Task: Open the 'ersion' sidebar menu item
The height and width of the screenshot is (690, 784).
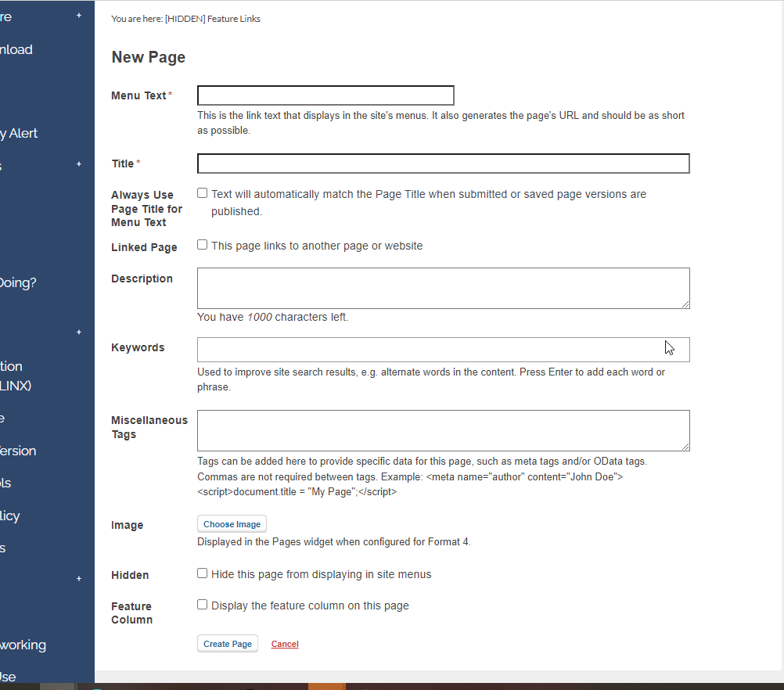Action: tap(18, 451)
